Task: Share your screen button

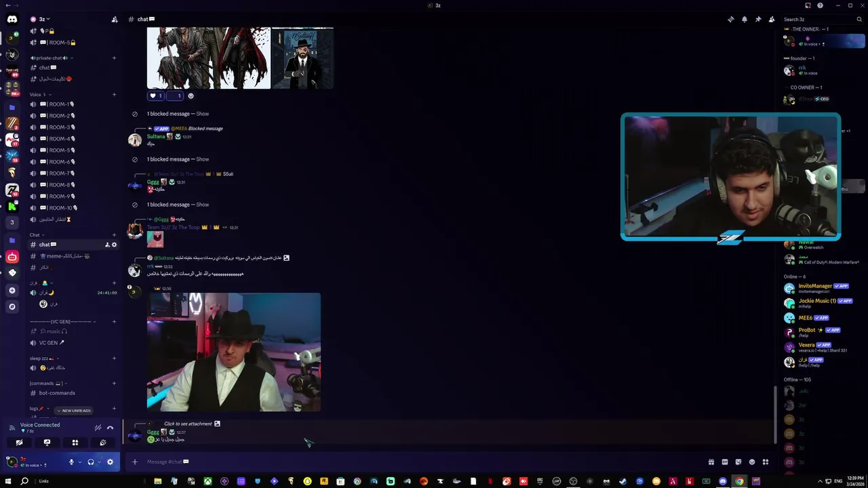Action: (47, 443)
